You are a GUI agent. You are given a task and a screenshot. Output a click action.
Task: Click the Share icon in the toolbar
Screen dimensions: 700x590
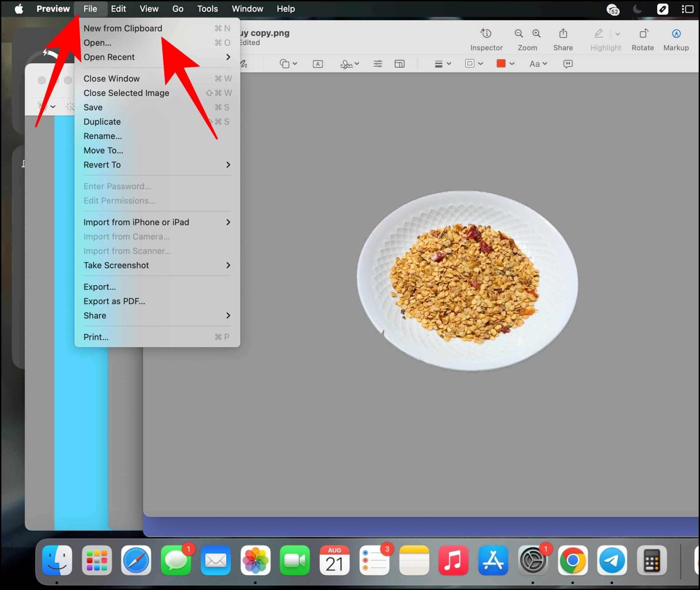(x=562, y=33)
